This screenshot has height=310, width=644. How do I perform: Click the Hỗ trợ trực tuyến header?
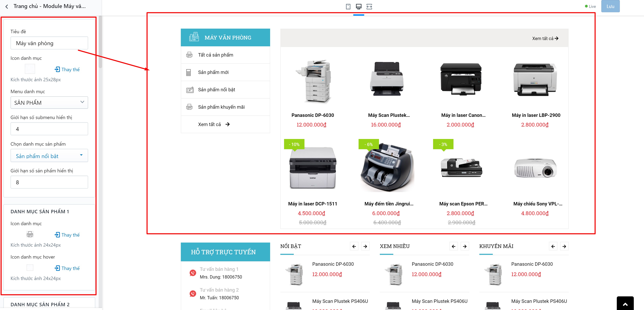(x=225, y=252)
